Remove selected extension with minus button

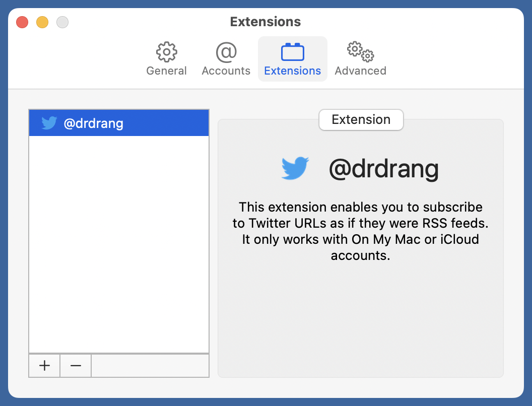(x=76, y=366)
